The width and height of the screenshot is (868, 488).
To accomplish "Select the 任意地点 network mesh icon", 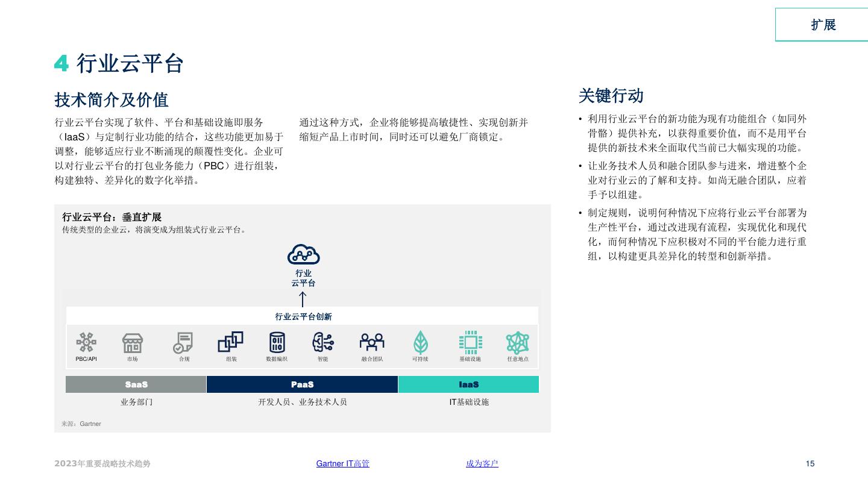I will pyautogui.click(x=517, y=342).
